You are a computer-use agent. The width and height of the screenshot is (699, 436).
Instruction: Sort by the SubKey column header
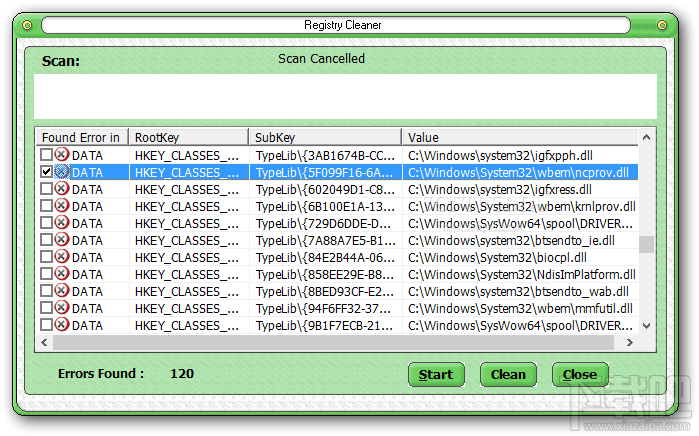pos(325,137)
